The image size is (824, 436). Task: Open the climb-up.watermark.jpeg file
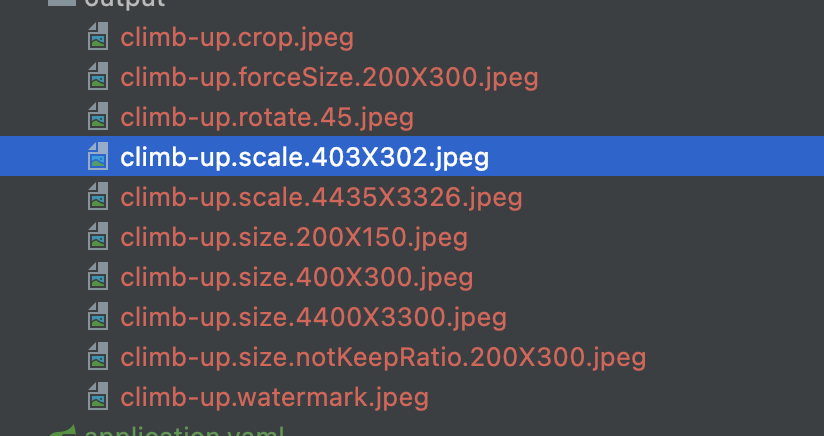click(x=274, y=398)
